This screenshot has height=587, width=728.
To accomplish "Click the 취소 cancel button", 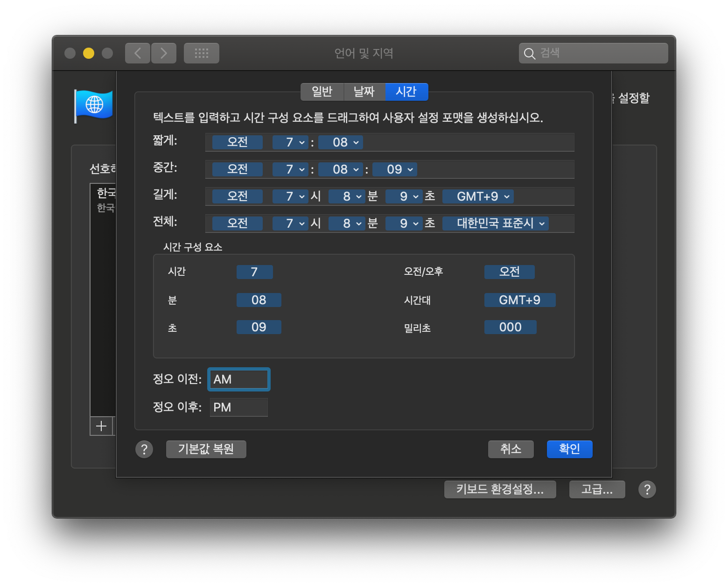I will pos(511,449).
